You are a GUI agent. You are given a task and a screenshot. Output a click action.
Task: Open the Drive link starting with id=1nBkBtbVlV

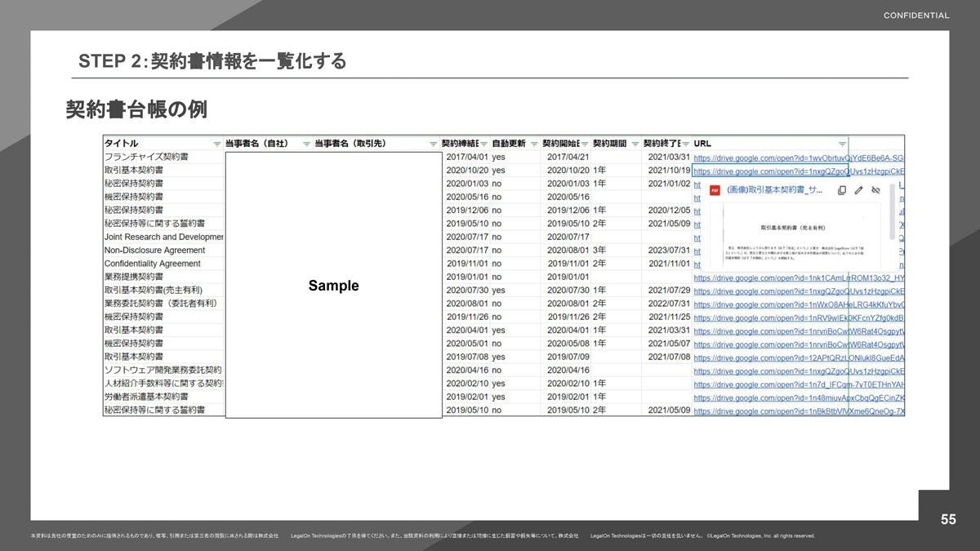coord(799,411)
